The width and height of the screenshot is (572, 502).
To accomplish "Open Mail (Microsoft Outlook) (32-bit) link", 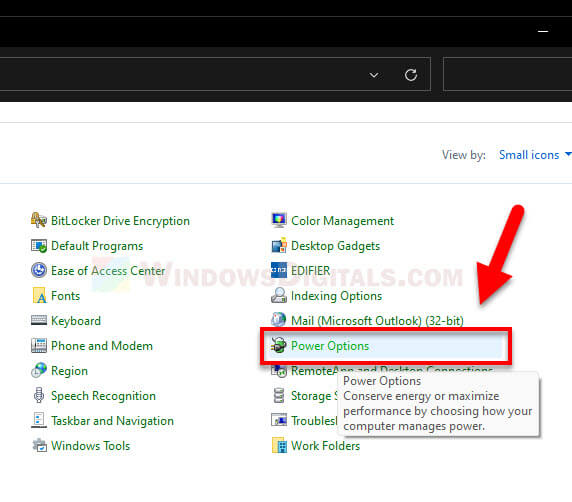I will click(x=377, y=321).
